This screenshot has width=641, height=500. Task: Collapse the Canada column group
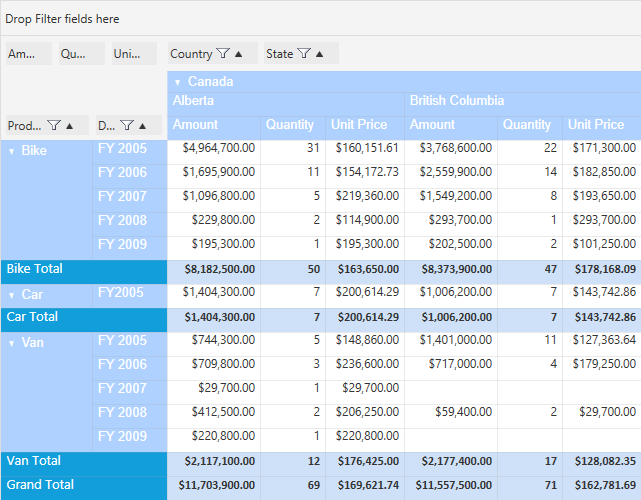177,83
